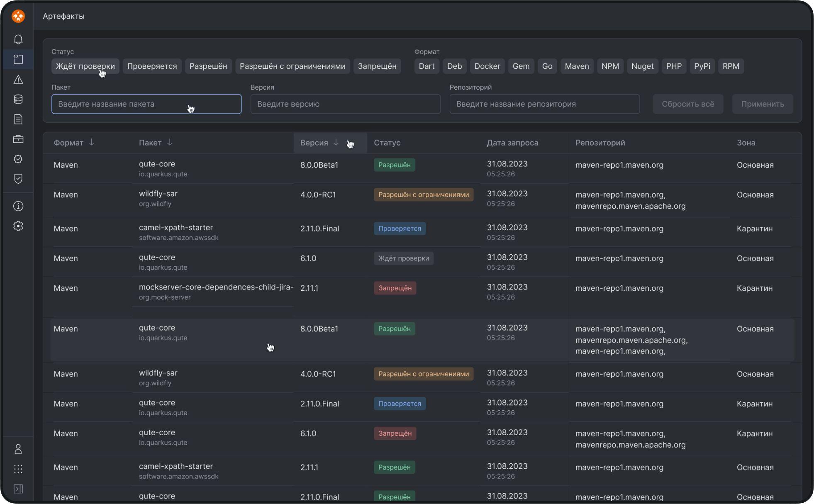The width and height of the screenshot is (814, 504).
Task: Click Запрещён badge in mockserver row
Action: click(395, 288)
